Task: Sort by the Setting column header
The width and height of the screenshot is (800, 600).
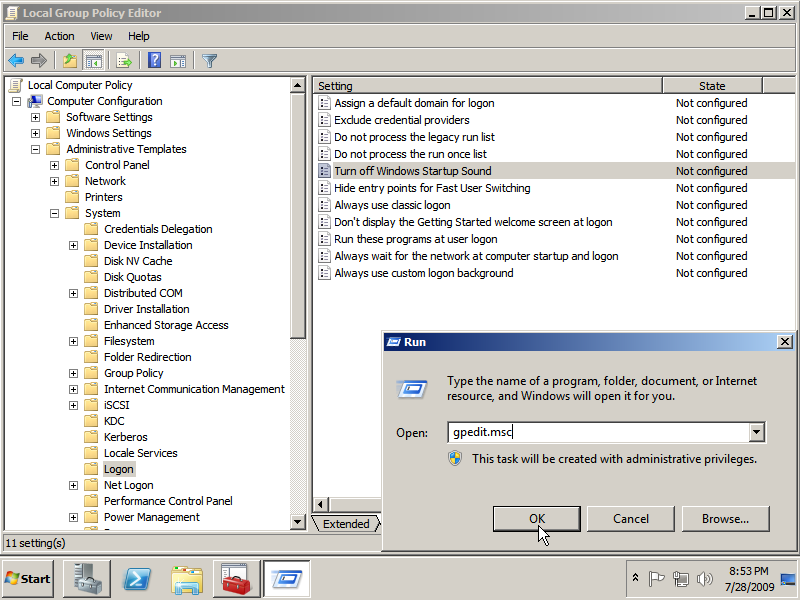Action: coord(488,86)
